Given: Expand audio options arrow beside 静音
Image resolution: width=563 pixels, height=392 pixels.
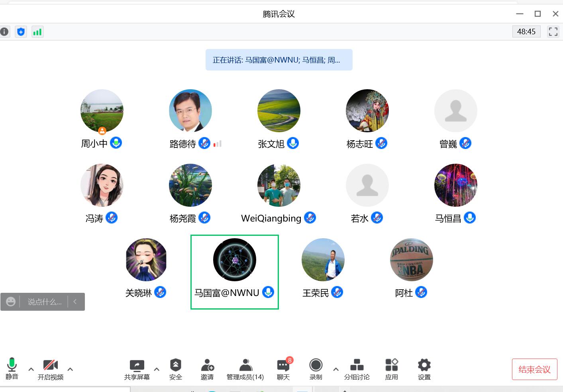Looking at the screenshot, I should click(x=31, y=369).
